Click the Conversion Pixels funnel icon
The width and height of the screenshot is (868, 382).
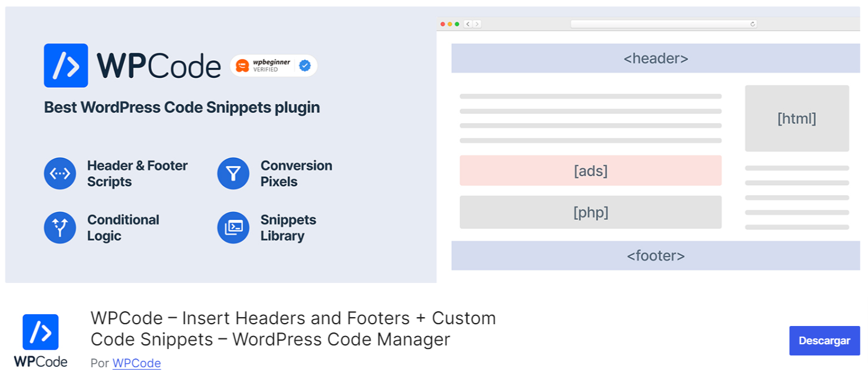[234, 173]
